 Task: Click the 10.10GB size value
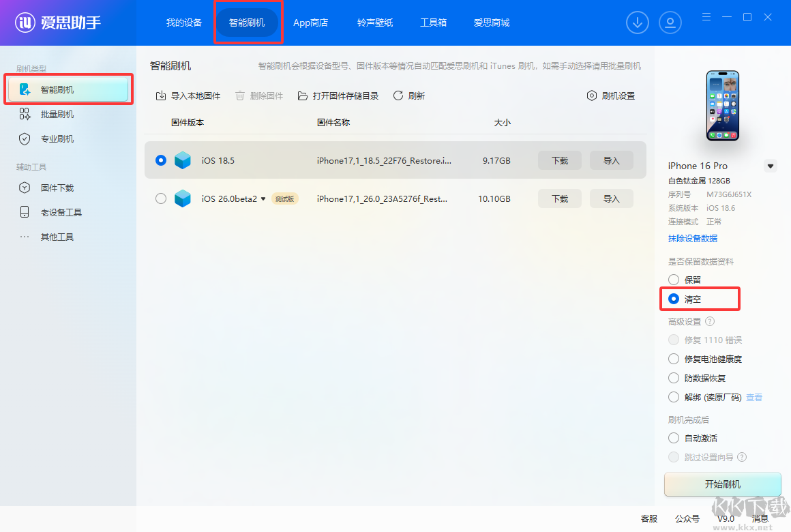tap(494, 198)
